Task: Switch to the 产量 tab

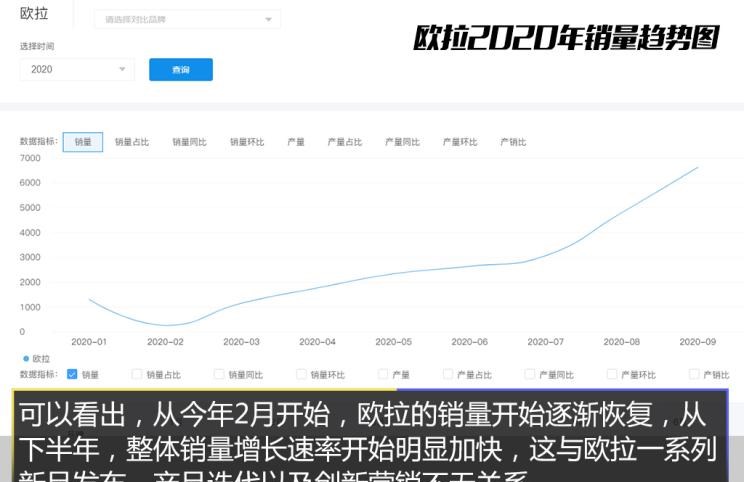Action: 296,142
